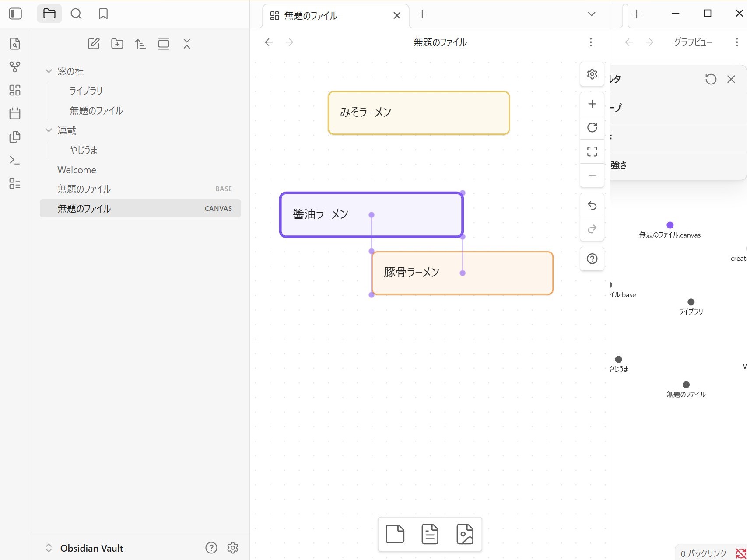Viewport: 747px width, 560px height.
Task: Open the tab list dropdown arrow
Action: (591, 14)
